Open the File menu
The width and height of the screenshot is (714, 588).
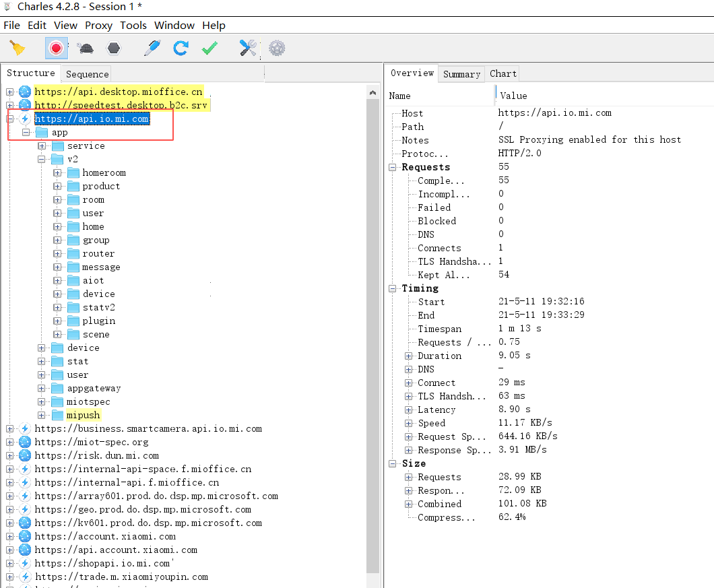(x=12, y=26)
